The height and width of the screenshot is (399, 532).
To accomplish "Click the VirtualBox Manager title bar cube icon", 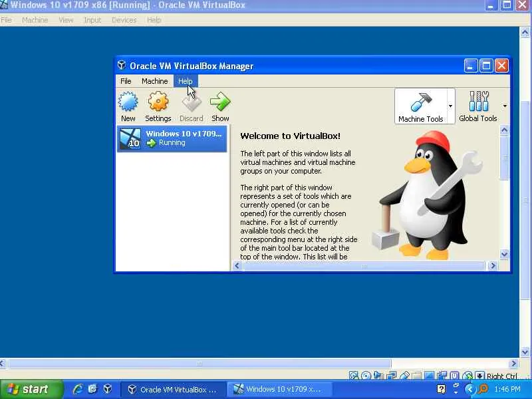I will [122, 65].
